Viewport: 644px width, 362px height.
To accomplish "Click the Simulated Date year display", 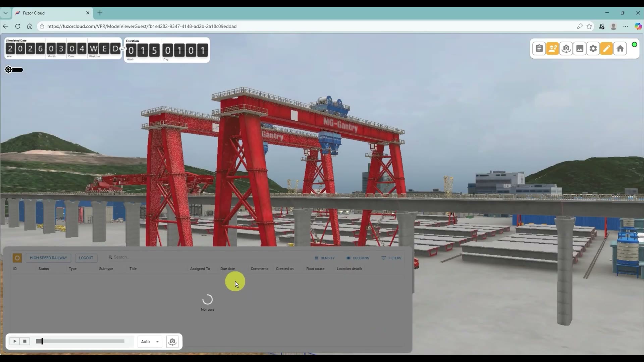I will (25, 49).
